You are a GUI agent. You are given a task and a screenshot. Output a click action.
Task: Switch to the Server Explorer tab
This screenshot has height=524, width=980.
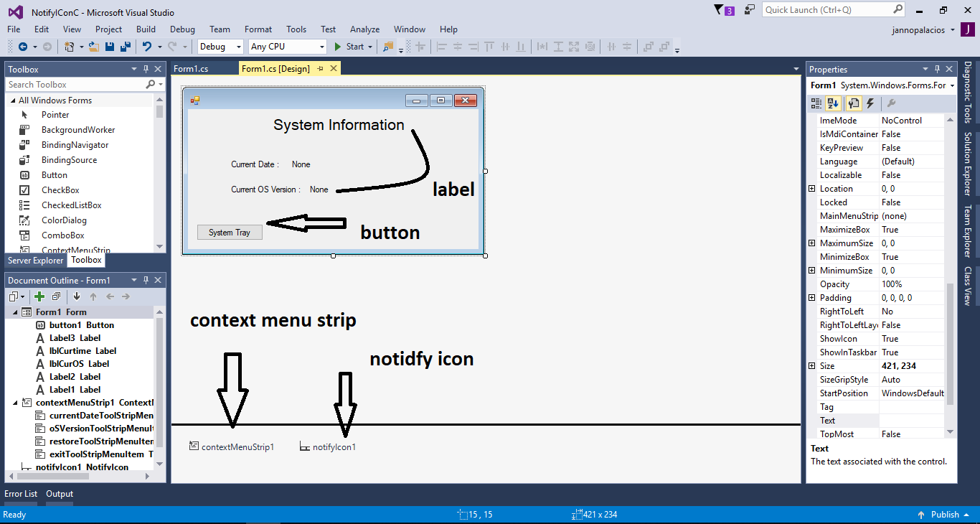click(36, 261)
